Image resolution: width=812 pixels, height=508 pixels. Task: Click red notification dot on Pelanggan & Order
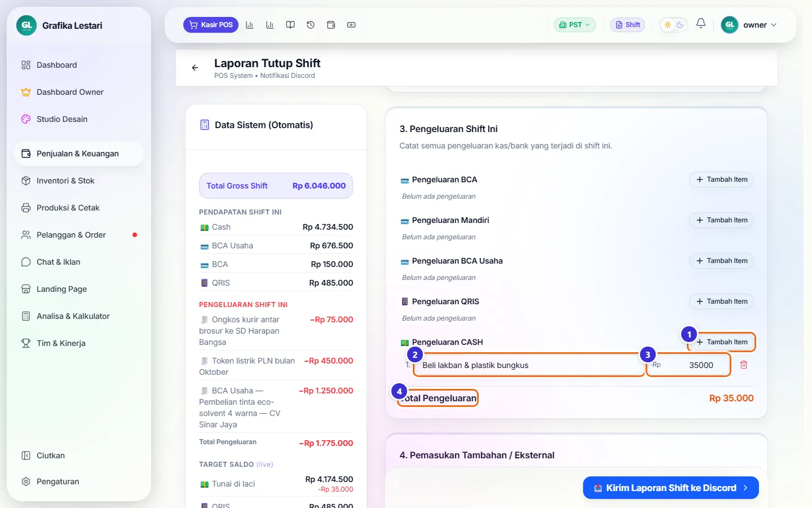pos(135,235)
